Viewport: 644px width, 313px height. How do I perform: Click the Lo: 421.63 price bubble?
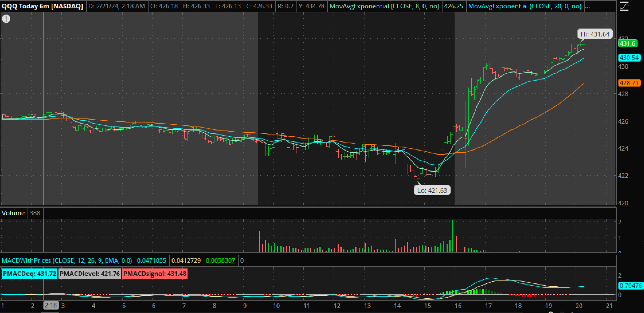432,191
